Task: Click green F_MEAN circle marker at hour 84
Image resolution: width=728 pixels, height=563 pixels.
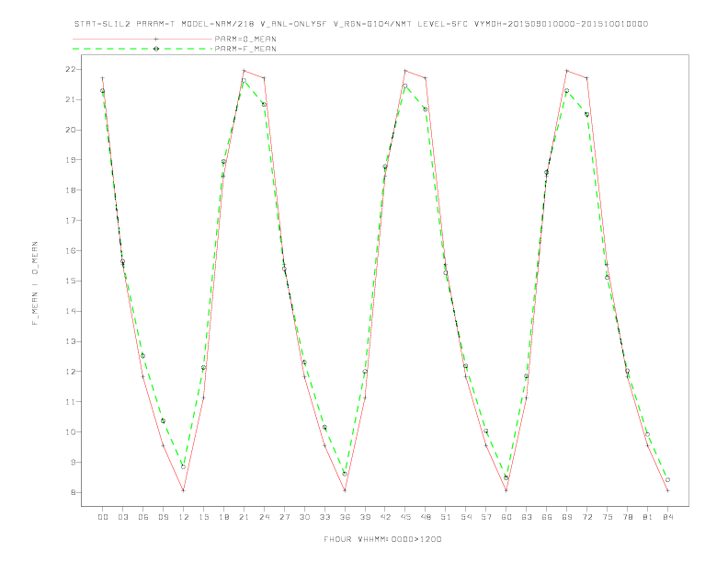Action: pos(667,480)
